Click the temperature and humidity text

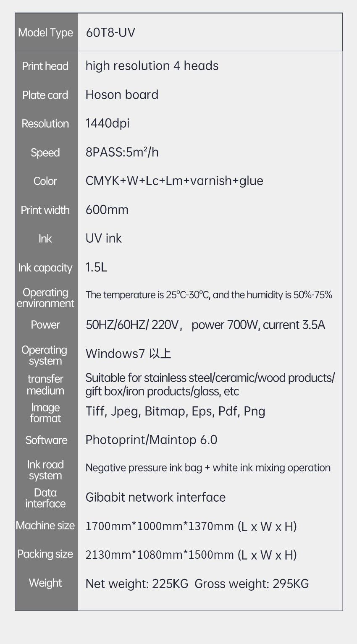pos(209,295)
